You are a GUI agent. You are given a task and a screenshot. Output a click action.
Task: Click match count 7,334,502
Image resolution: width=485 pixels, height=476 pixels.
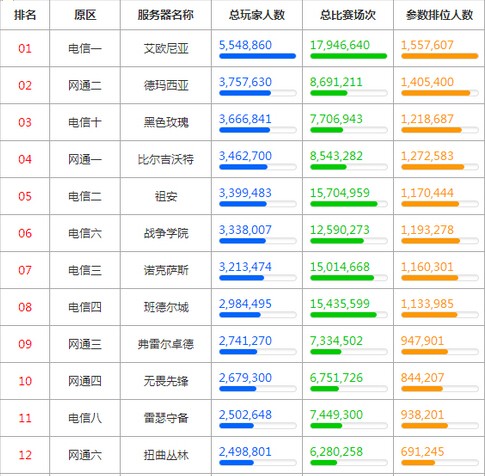click(336, 341)
